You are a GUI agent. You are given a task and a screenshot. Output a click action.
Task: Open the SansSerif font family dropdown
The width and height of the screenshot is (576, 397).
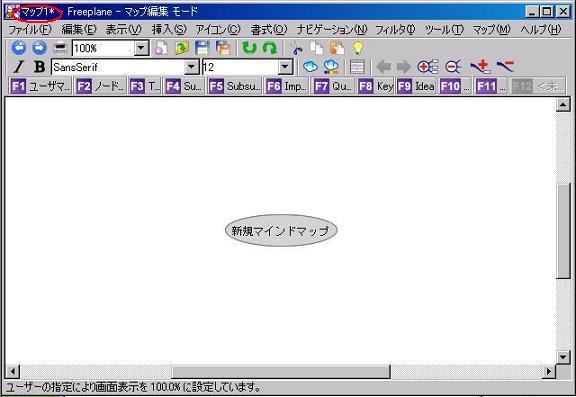click(191, 67)
